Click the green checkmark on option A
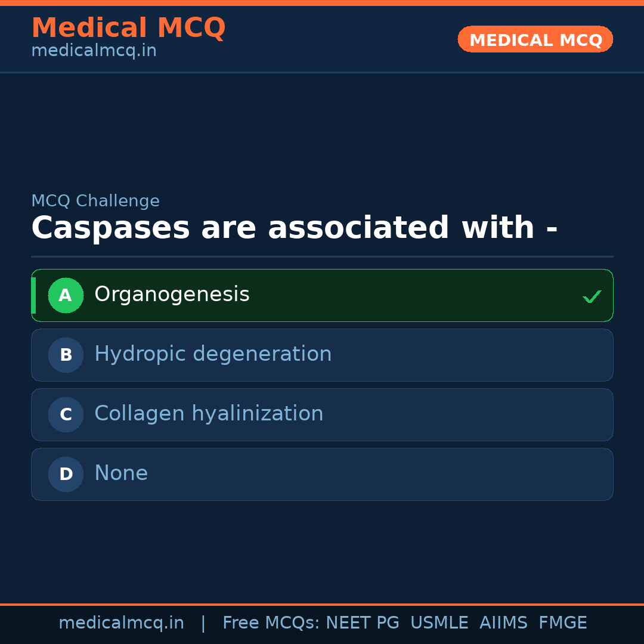Screen dimensions: 644x644 click(591, 296)
